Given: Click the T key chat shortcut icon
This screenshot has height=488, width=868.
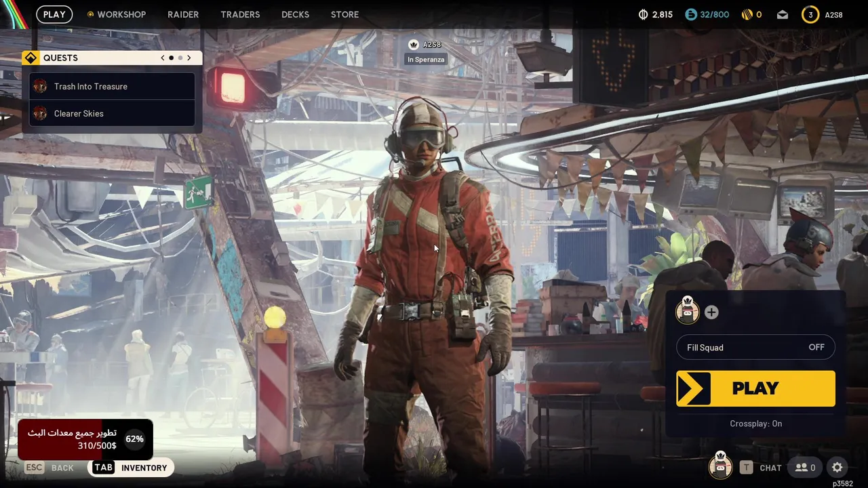Looking at the screenshot, I should pos(747,467).
